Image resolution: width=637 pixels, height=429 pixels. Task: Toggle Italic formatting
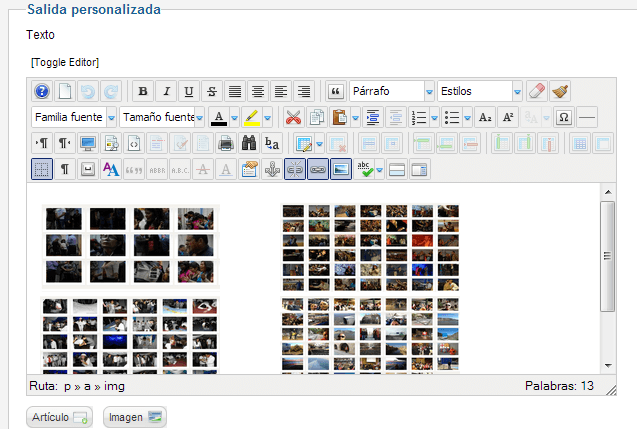[166, 91]
